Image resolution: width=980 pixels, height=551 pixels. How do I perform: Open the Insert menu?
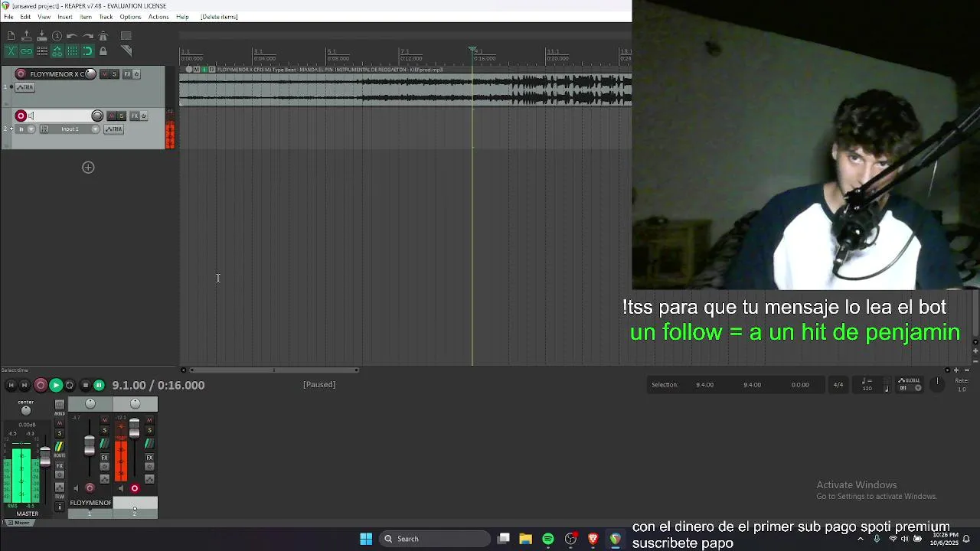click(65, 17)
